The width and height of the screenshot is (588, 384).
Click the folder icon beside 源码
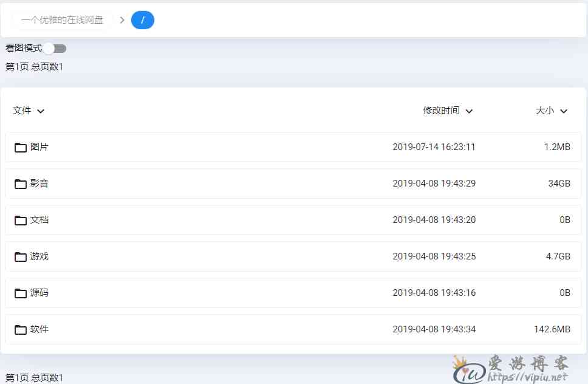(x=21, y=293)
